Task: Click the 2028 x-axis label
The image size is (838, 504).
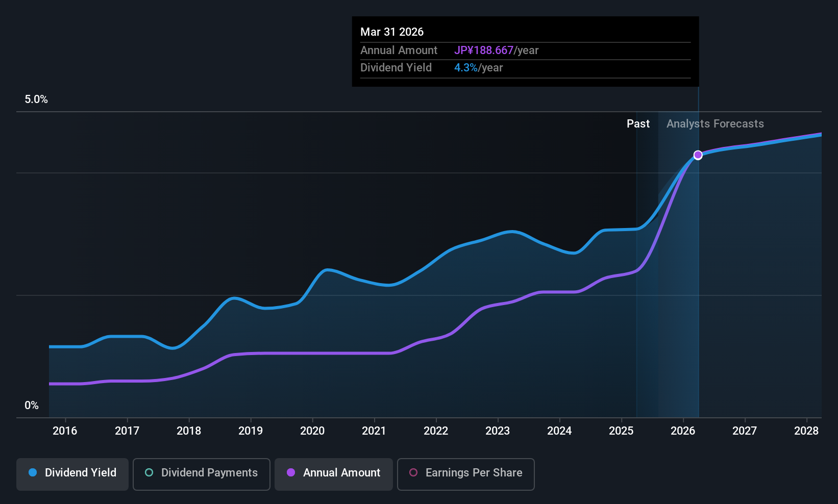Action: [806, 431]
